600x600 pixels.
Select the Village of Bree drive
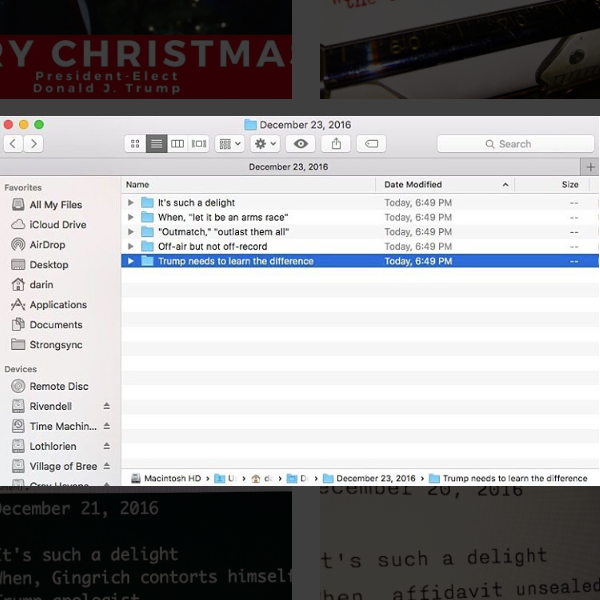pos(63,466)
